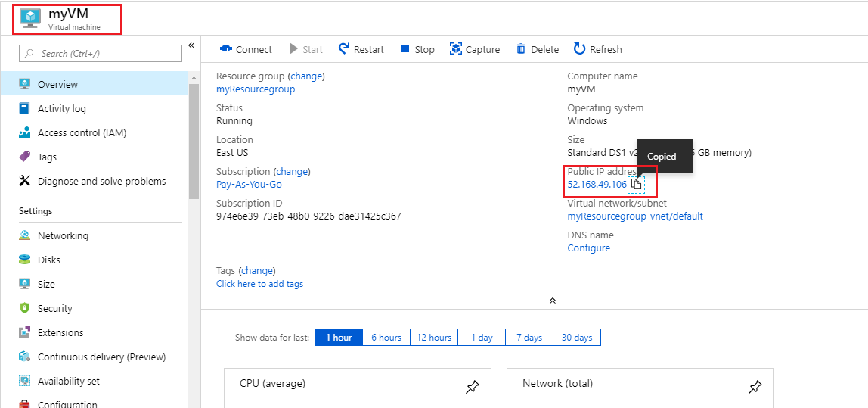Click the Disks icon in sidebar

(24, 260)
